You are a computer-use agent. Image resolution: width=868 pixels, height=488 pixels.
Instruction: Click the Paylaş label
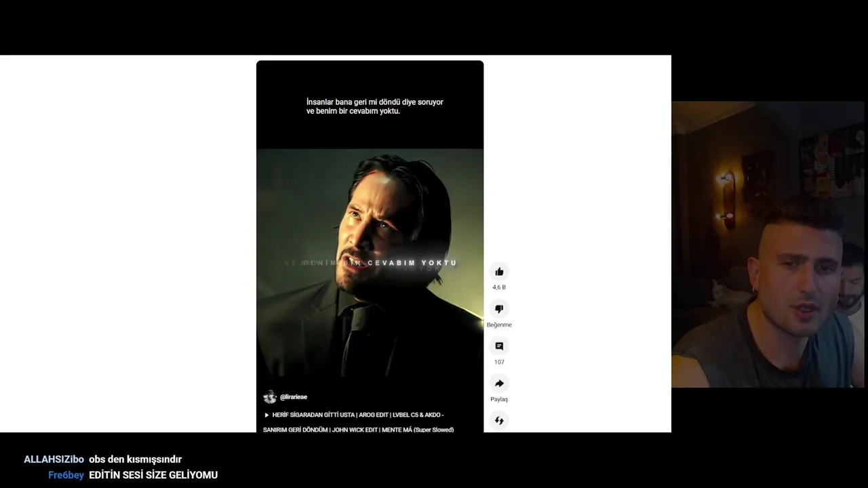click(x=499, y=399)
